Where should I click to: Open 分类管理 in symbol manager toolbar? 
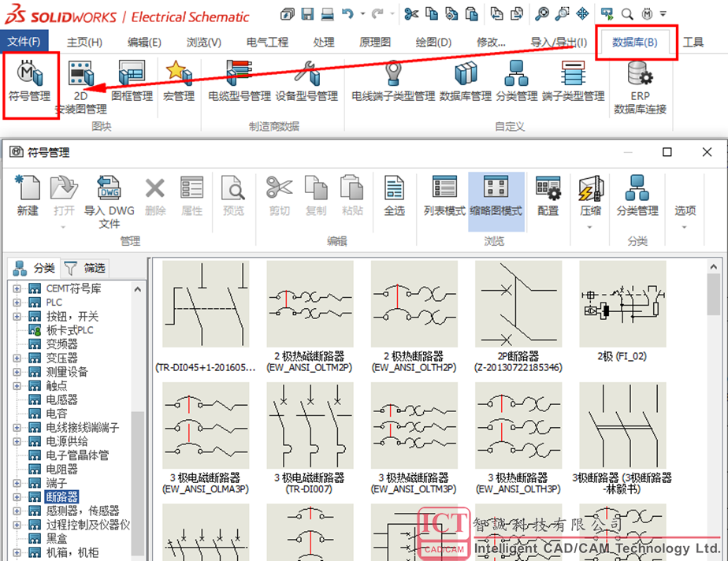[x=637, y=196]
